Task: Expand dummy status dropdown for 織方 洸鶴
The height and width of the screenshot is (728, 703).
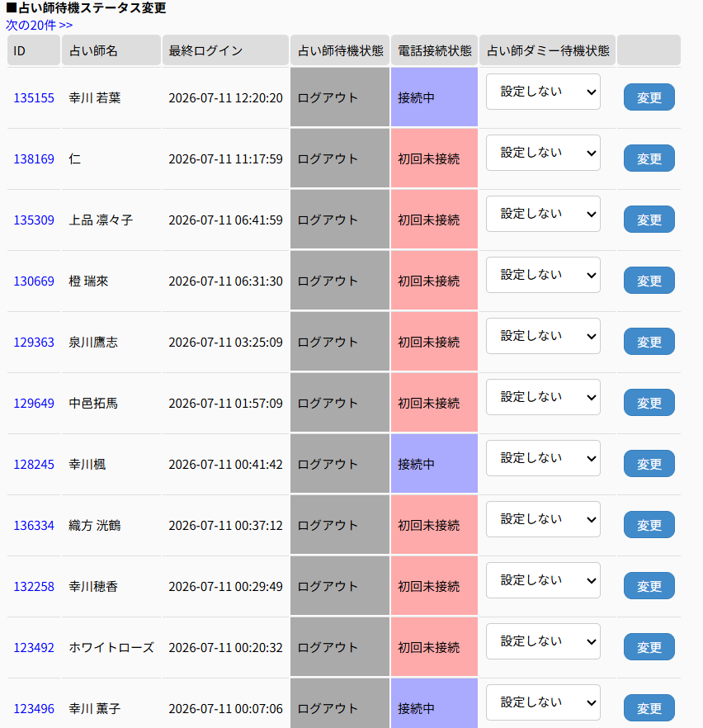Action: [543, 519]
